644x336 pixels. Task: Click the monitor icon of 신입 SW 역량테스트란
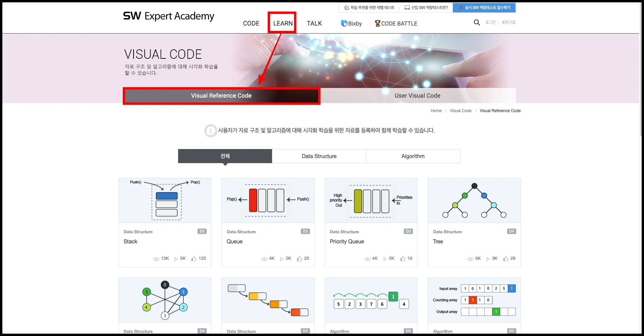point(407,8)
